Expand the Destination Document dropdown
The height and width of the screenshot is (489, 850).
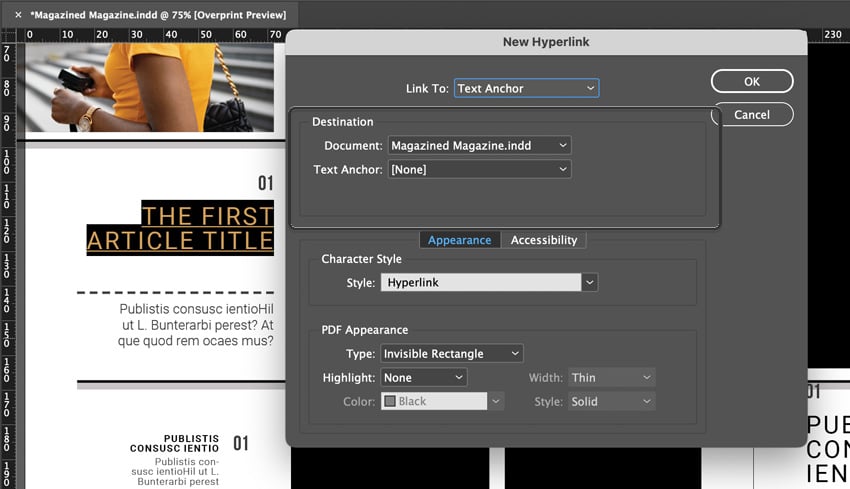[480, 145]
